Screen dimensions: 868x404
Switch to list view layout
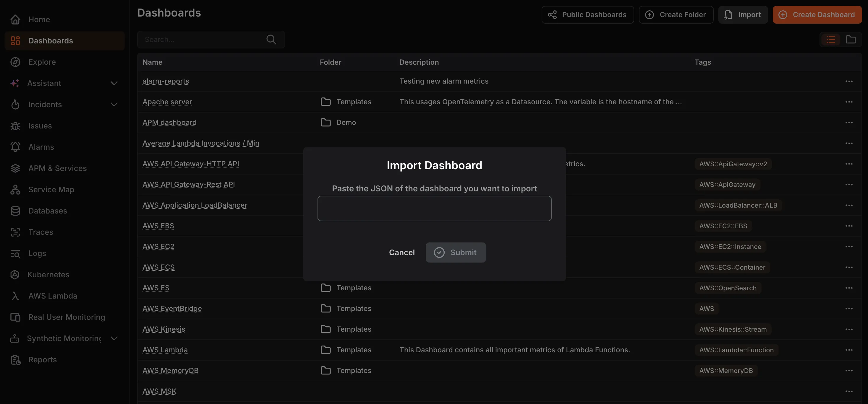[x=831, y=39]
